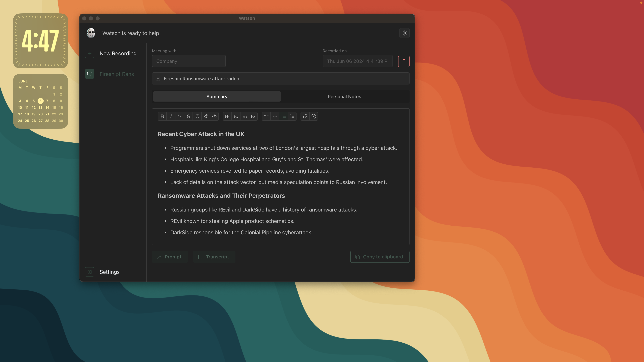This screenshot has height=362, width=644.
Task: Click Copy to clipboard button
Action: (x=380, y=257)
